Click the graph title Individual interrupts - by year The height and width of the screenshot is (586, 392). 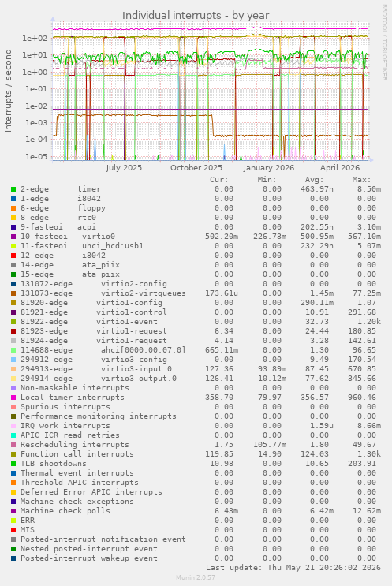pos(196,15)
